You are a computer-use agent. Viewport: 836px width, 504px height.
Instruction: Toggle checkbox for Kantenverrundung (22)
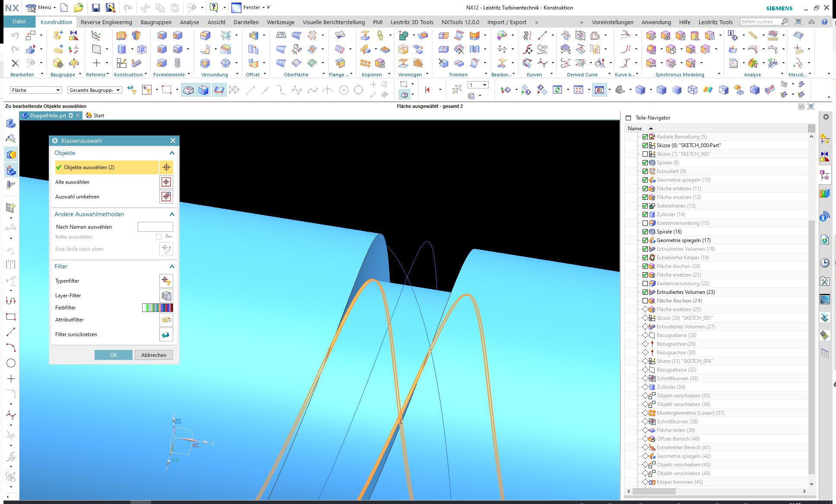coord(645,283)
